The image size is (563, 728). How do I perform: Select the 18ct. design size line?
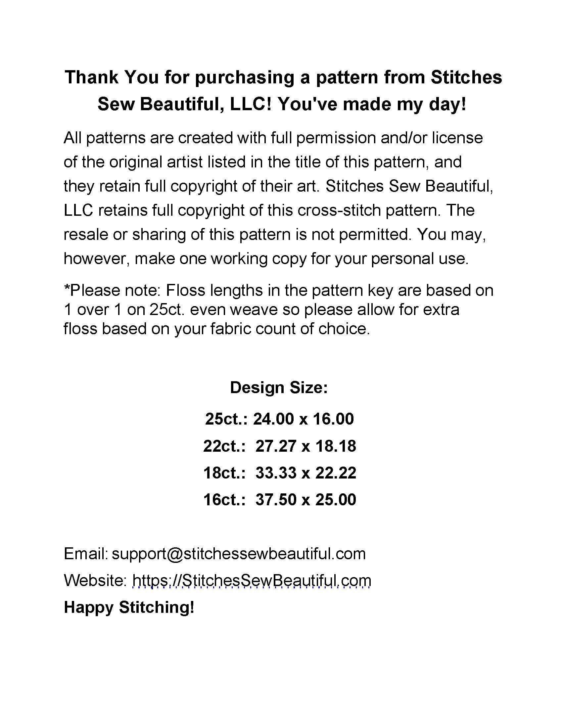(279, 473)
